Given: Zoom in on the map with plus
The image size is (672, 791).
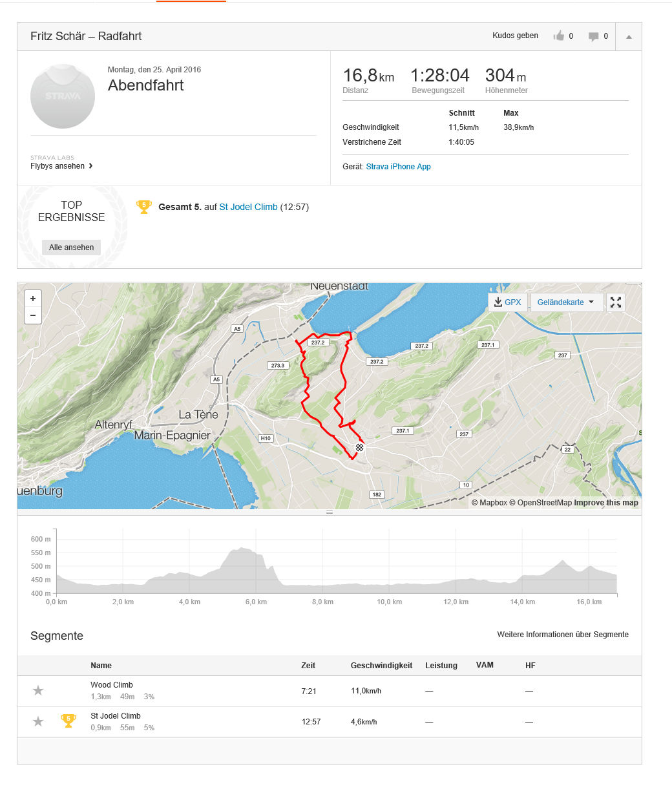Looking at the screenshot, I should click(32, 299).
